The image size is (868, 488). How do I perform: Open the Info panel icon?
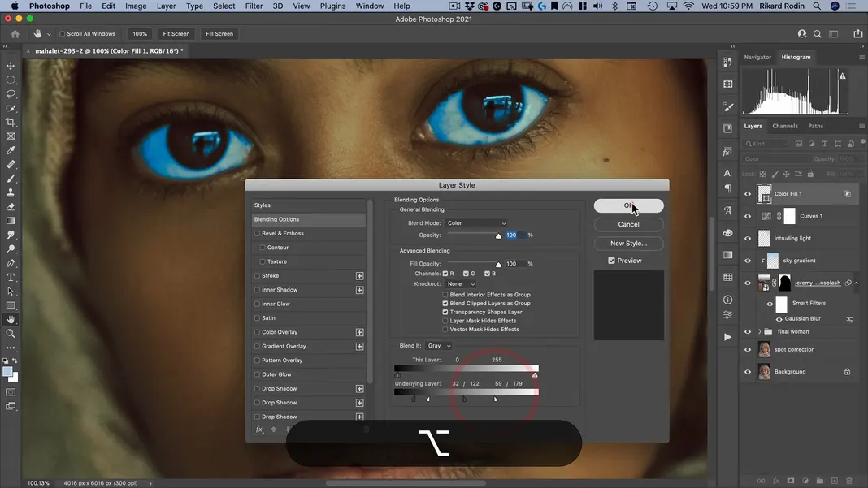pos(727,300)
